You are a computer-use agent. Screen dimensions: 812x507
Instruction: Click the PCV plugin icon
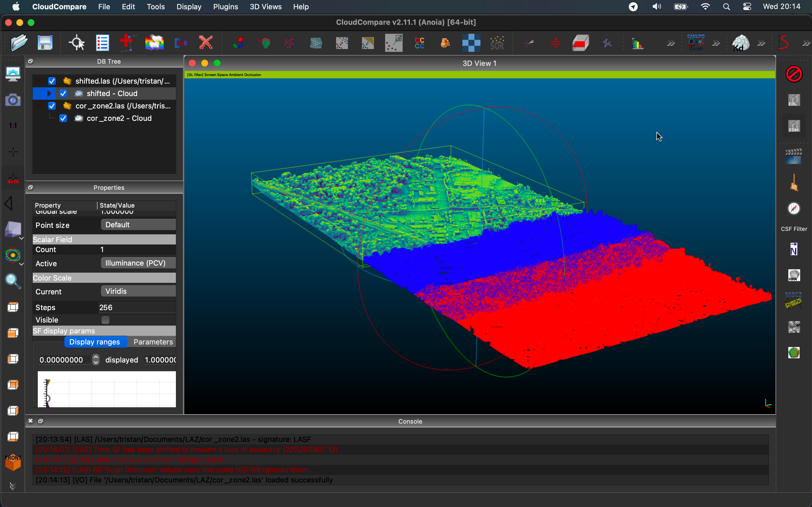794,327
